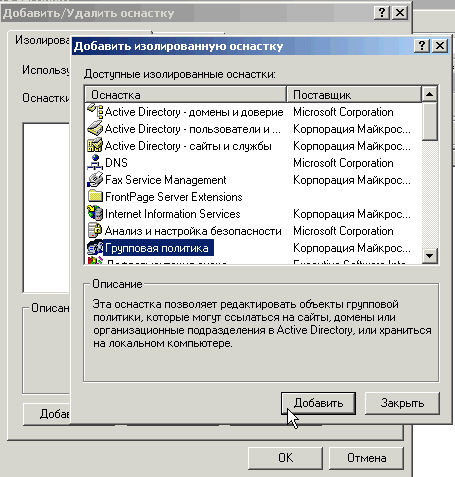The width and height of the screenshot is (455, 477).
Task: Open help in the standalone snap-in dialog
Action: point(422,45)
